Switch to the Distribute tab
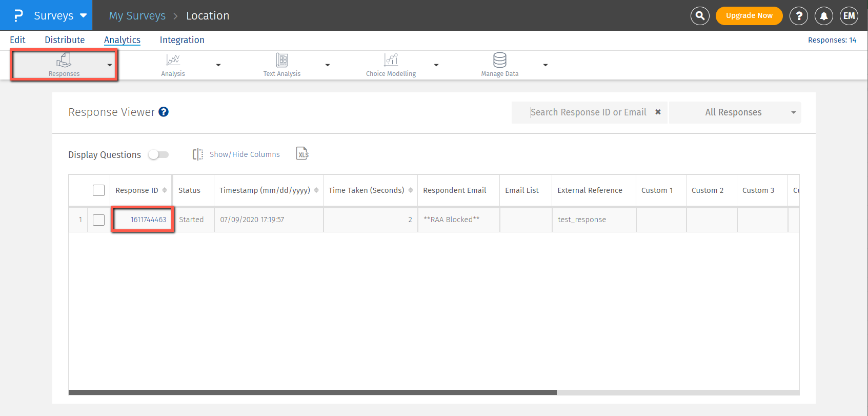 pos(65,40)
